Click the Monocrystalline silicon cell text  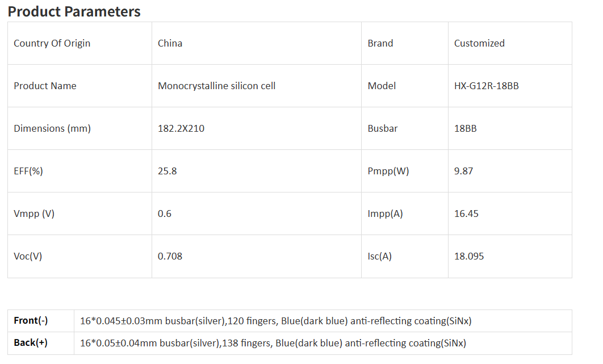(216, 86)
